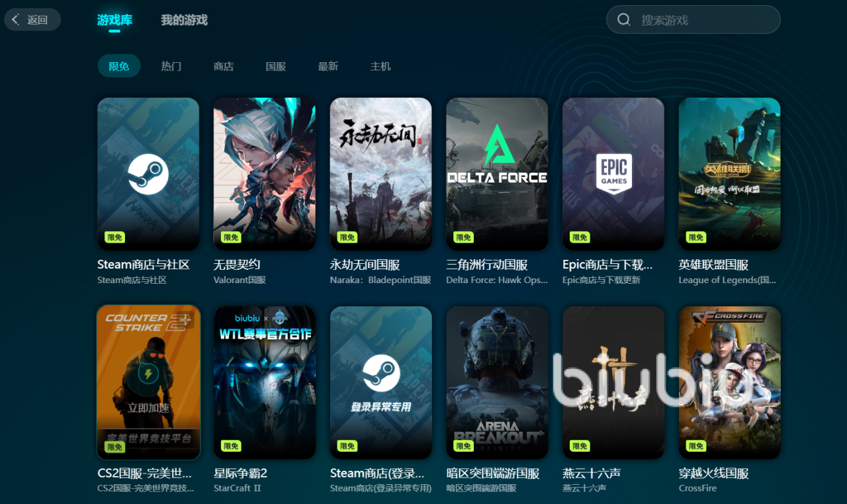Select the 主机 filter category
Screen dimensions: 847x504
[380, 66]
